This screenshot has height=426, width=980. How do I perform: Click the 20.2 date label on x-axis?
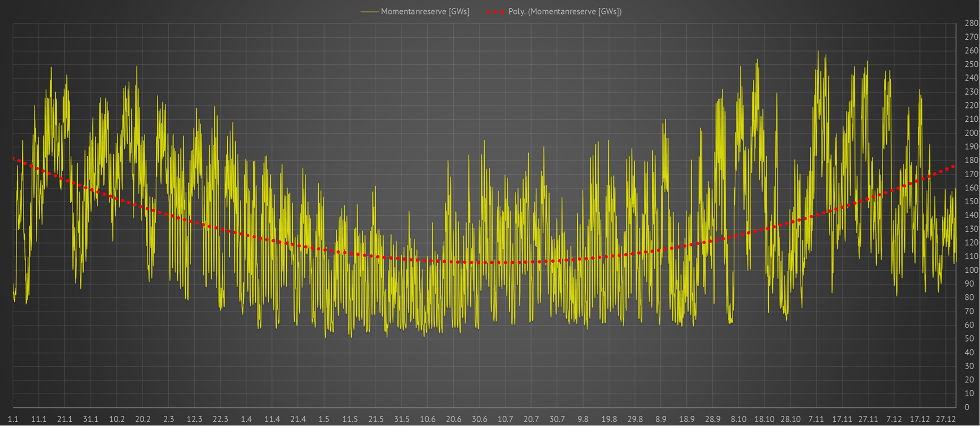(x=143, y=419)
